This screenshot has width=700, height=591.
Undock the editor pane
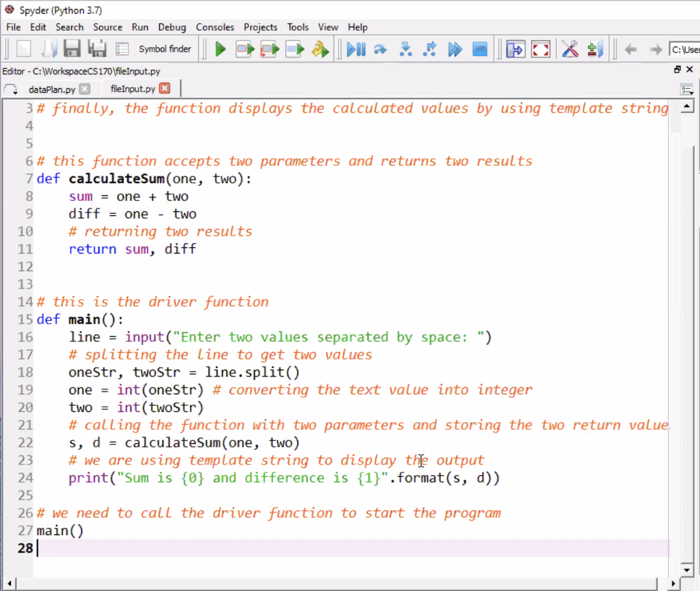tap(677, 70)
